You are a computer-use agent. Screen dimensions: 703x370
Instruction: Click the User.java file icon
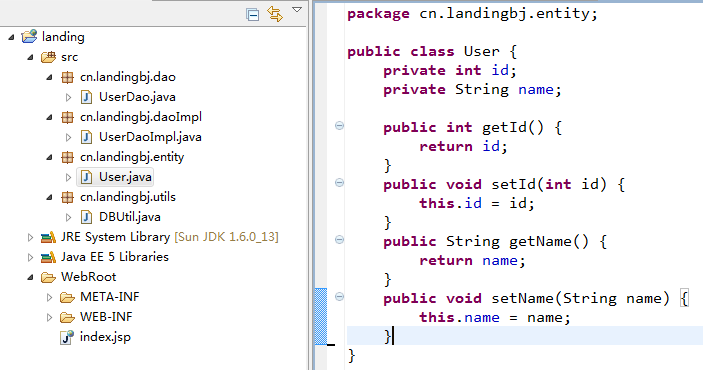pos(87,177)
